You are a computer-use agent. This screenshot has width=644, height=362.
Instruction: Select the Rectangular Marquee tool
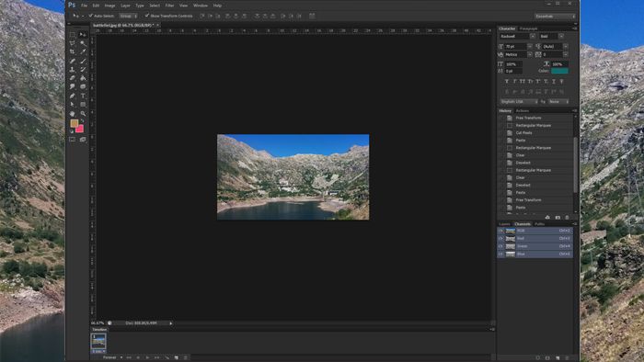click(x=73, y=35)
